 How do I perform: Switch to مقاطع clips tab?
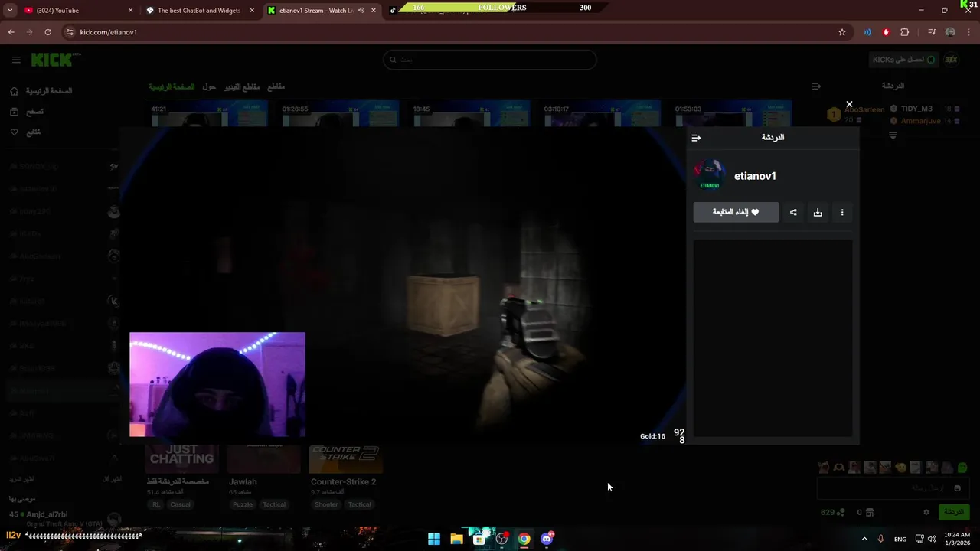(x=276, y=87)
